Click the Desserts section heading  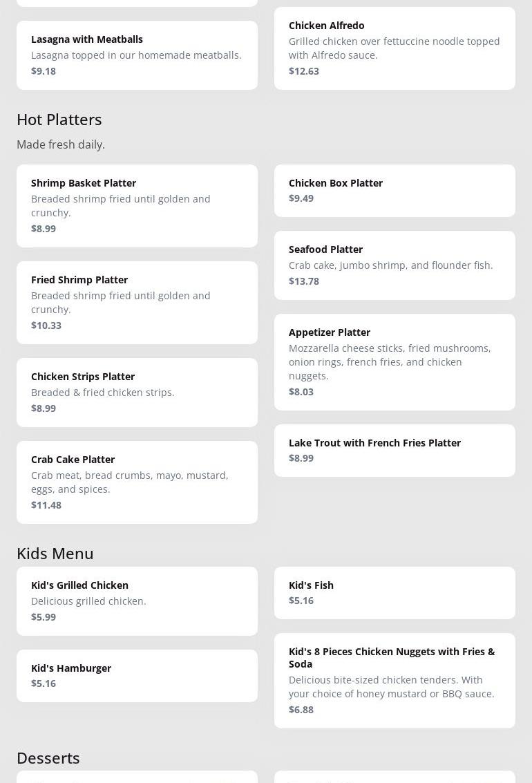[48, 758]
